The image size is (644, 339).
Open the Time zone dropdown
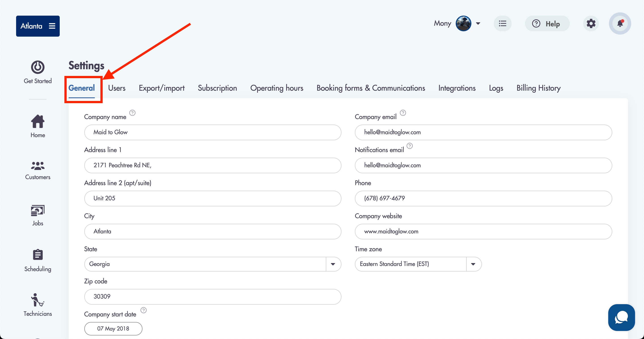point(418,264)
